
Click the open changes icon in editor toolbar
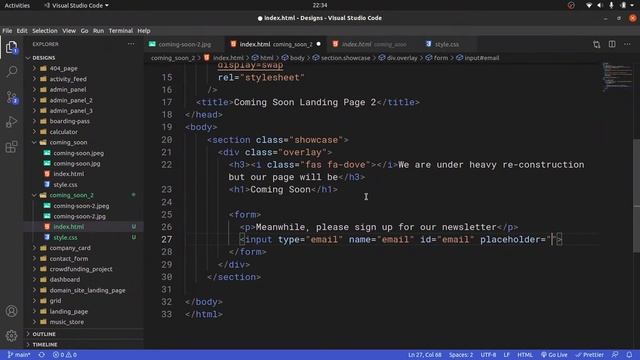(x=596, y=44)
